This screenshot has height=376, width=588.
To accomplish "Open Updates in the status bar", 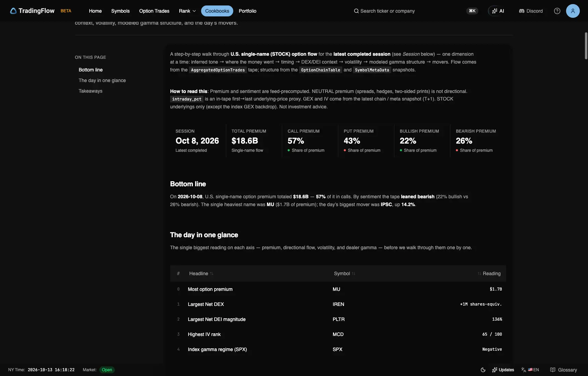I will 503,370.
